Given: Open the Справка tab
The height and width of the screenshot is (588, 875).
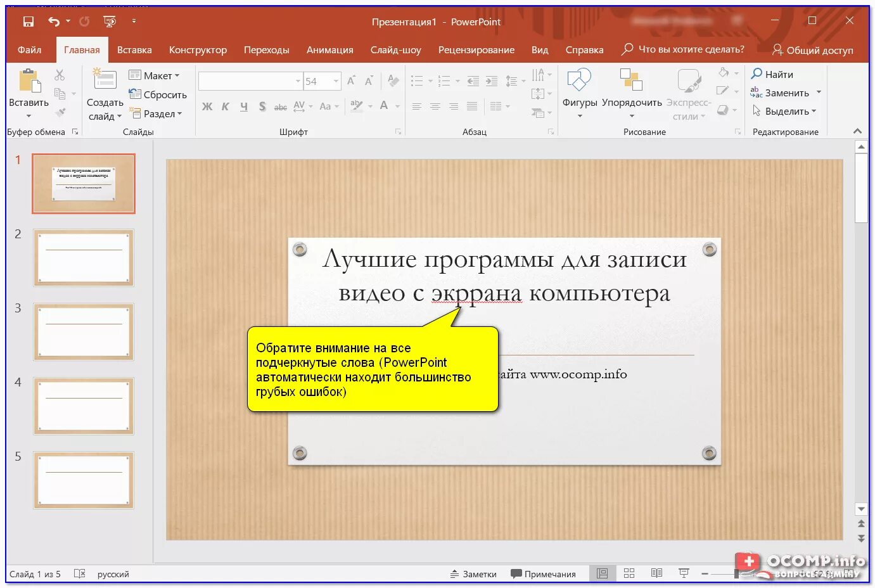Looking at the screenshot, I should pyautogui.click(x=584, y=50).
